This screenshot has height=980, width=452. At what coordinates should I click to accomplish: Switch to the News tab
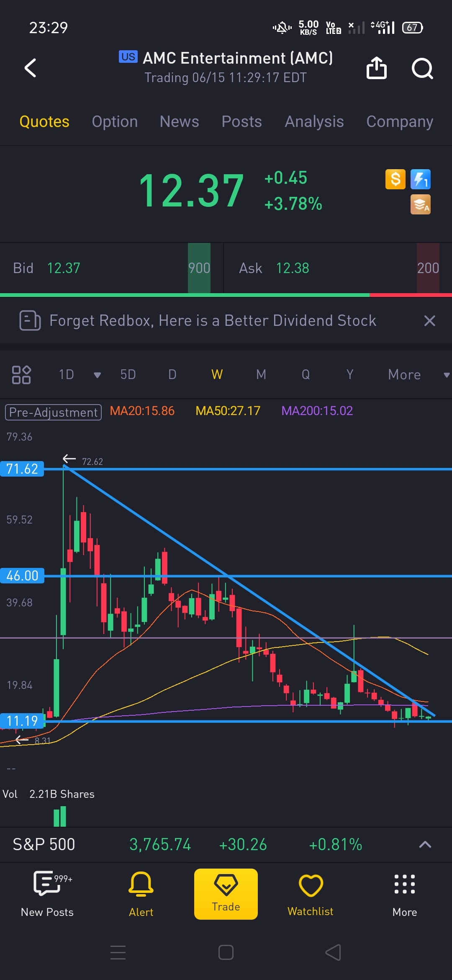(180, 121)
